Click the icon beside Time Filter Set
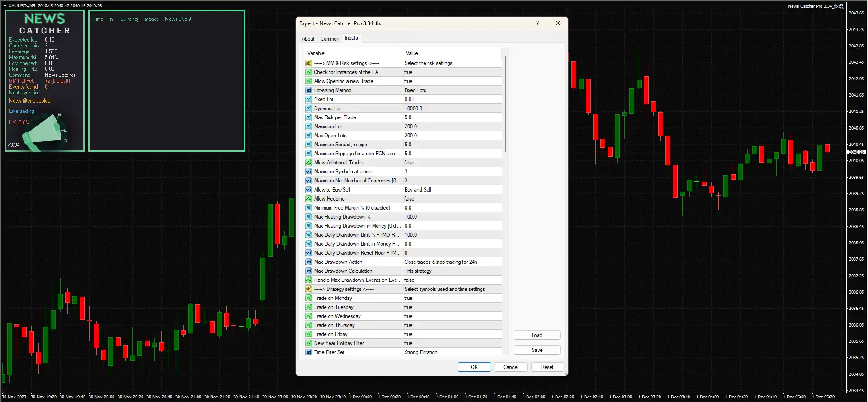Viewport: 868px width, 402px height. point(309,352)
